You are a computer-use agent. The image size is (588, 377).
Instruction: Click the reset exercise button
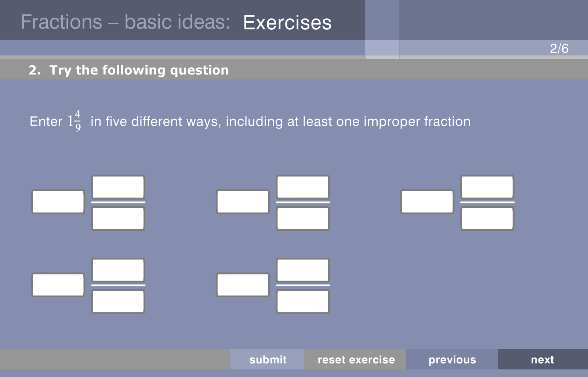[x=355, y=359]
